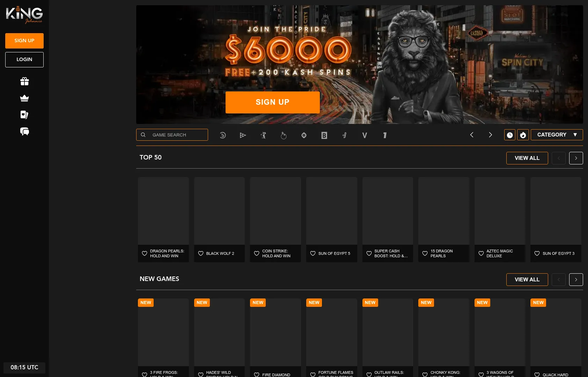Open Sun of Egypt 3 thumbnail
Viewport: 588px width, 377px height.
coord(556,211)
